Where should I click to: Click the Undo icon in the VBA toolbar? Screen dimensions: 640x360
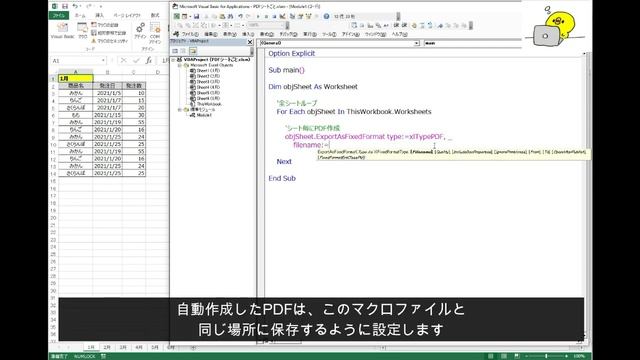click(240, 16)
